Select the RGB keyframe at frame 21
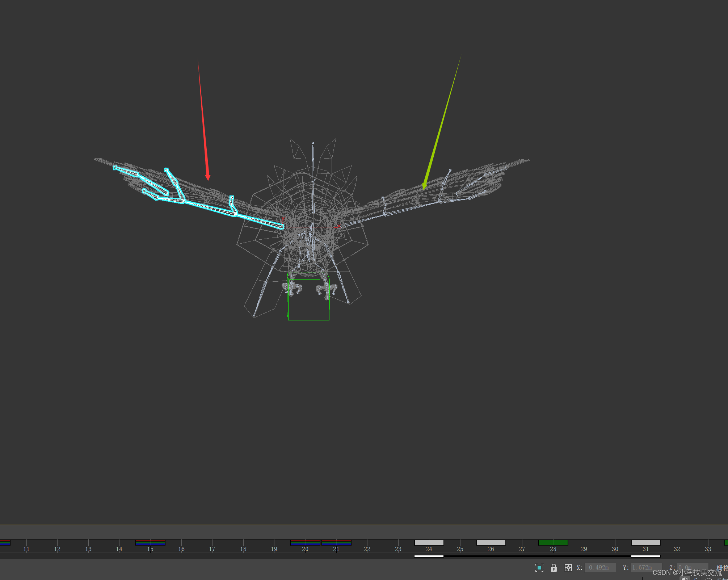This screenshot has height=580, width=728. [x=336, y=542]
